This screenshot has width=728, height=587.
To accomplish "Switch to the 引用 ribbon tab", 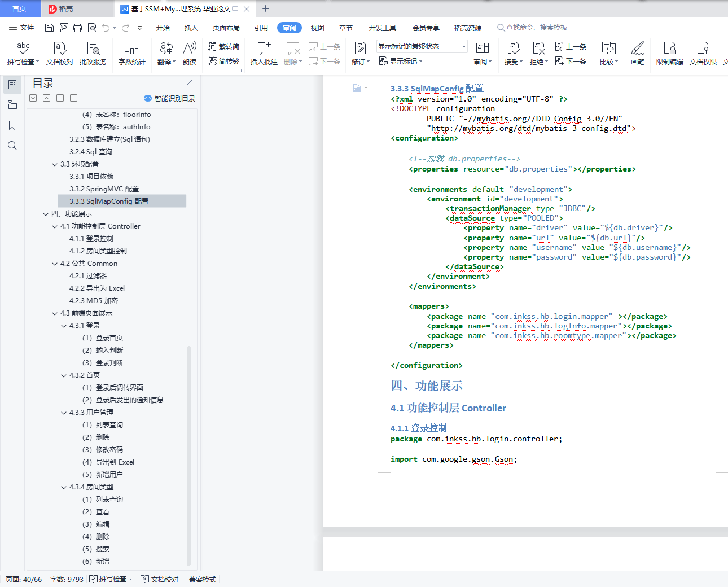I will tap(261, 28).
